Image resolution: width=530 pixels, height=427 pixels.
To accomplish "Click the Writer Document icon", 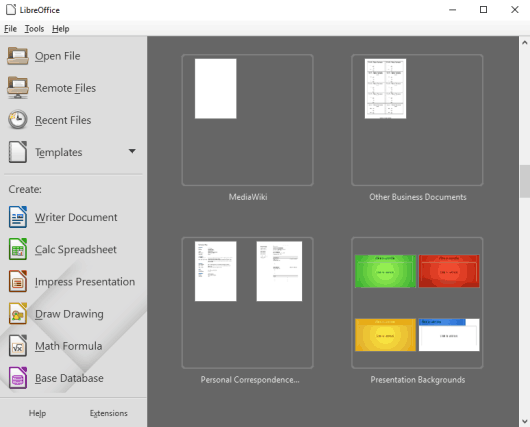I will coord(18,217).
